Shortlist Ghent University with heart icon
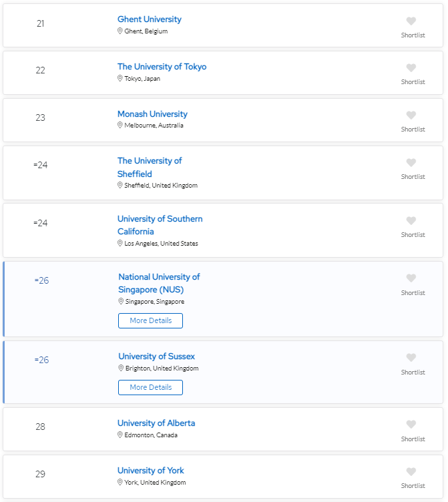Image resolution: width=448 pixels, height=502 pixels. click(x=411, y=21)
